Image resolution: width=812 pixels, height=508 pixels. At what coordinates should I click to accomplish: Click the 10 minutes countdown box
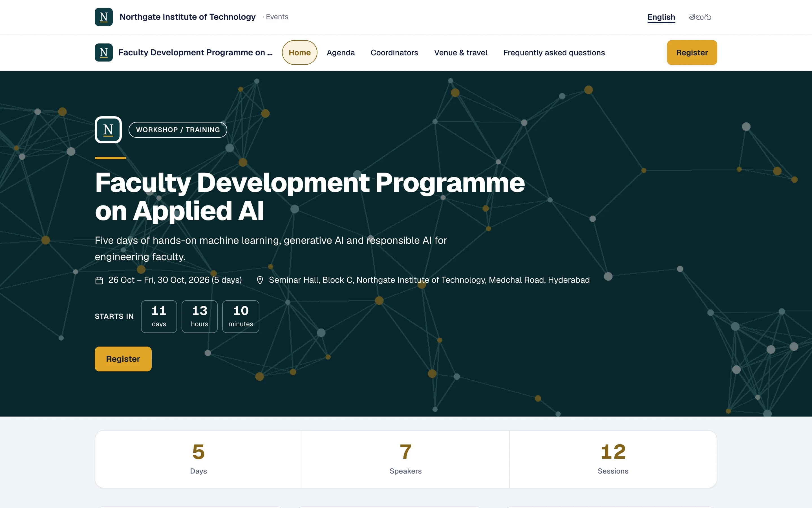tap(240, 316)
